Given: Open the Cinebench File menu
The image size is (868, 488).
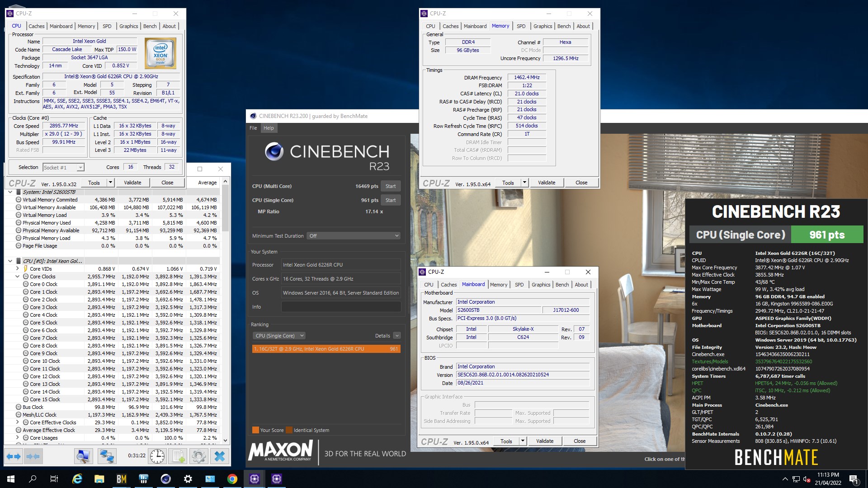Looking at the screenshot, I should coord(253,128).
